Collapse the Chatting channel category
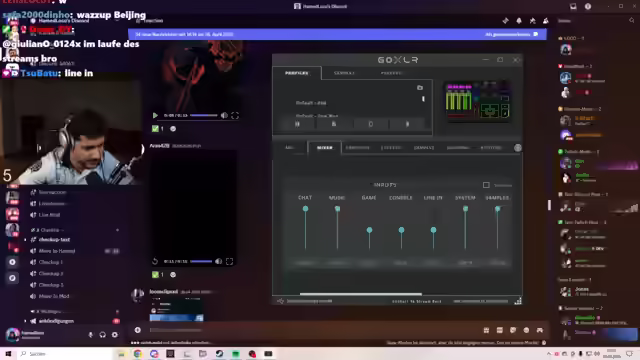The width and height of the screenshot is (640, 360). click(x=48, y=230)
